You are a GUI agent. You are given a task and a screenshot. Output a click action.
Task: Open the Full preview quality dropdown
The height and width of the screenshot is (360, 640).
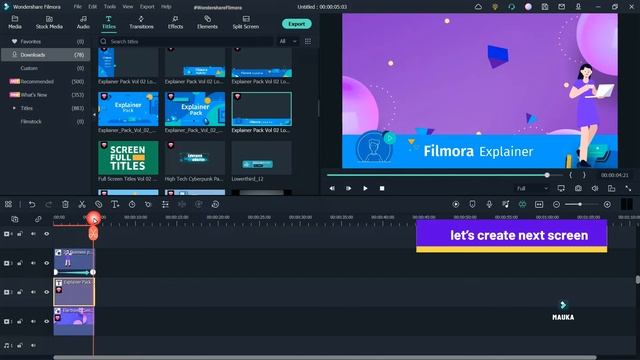tap(532, 188)
